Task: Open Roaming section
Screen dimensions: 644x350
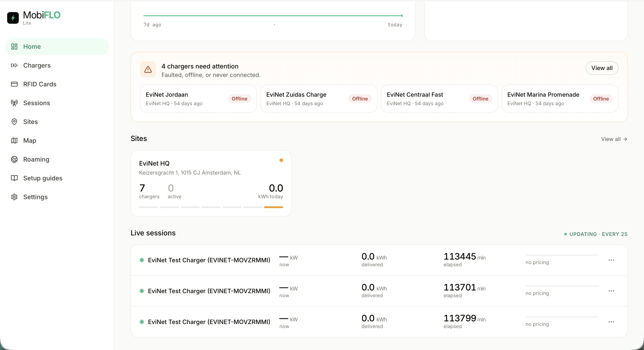Action: coord(57,159)
